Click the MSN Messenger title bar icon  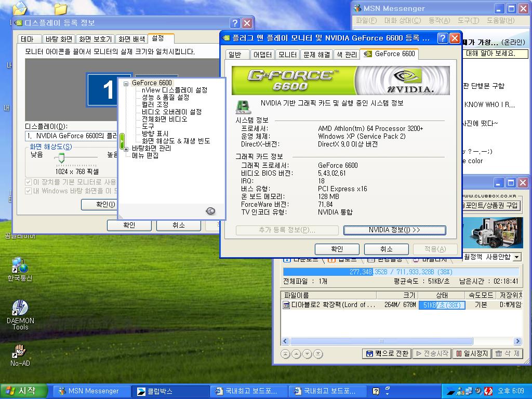[357, 8]
